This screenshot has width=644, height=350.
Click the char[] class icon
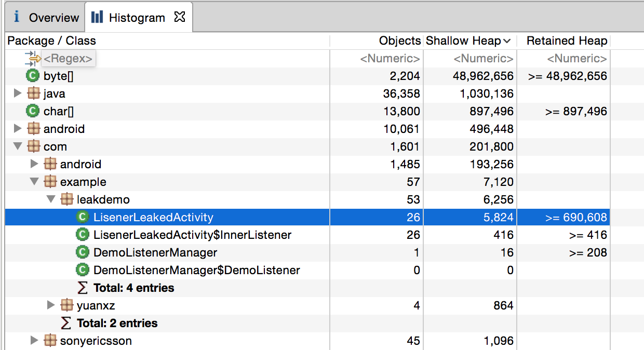click(x=33, y=111)
